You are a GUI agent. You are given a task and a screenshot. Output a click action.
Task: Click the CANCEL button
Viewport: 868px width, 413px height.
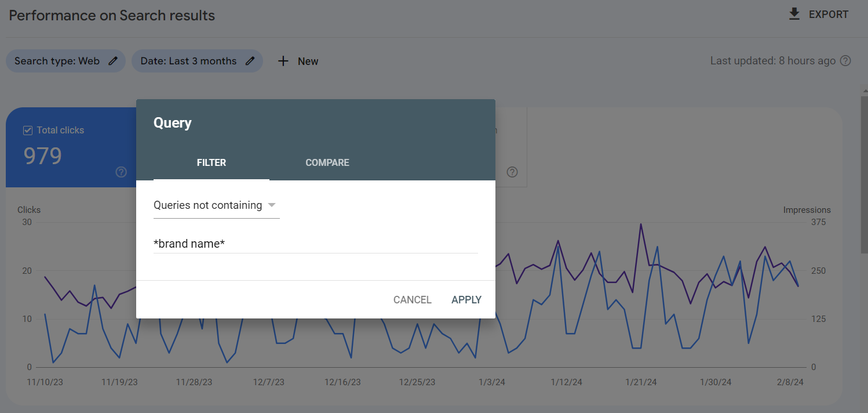(413, 300)
